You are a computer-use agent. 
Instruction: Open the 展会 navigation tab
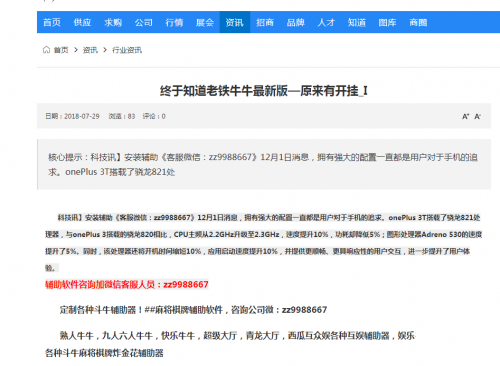[x=205, y=22]
